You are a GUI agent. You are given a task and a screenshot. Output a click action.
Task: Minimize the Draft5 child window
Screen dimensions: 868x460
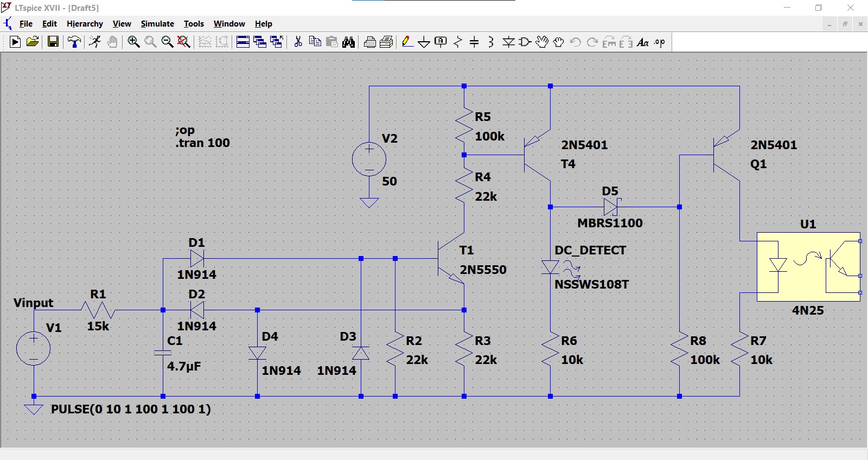click(829, 24)
